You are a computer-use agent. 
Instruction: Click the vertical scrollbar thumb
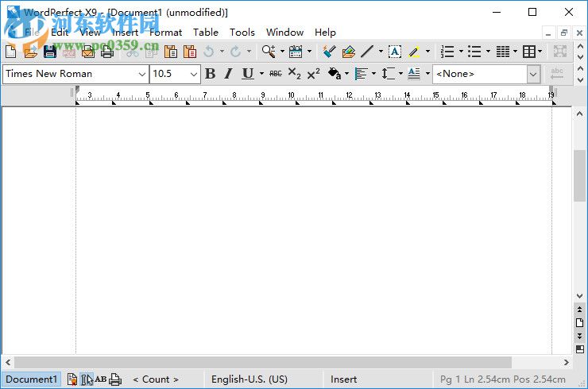580,175
